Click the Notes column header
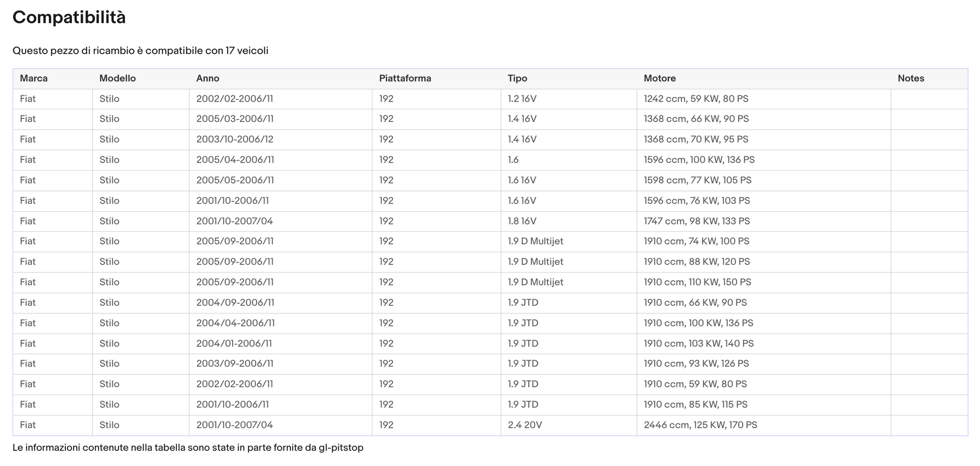980x466 pixels. (x=911, y=79)
